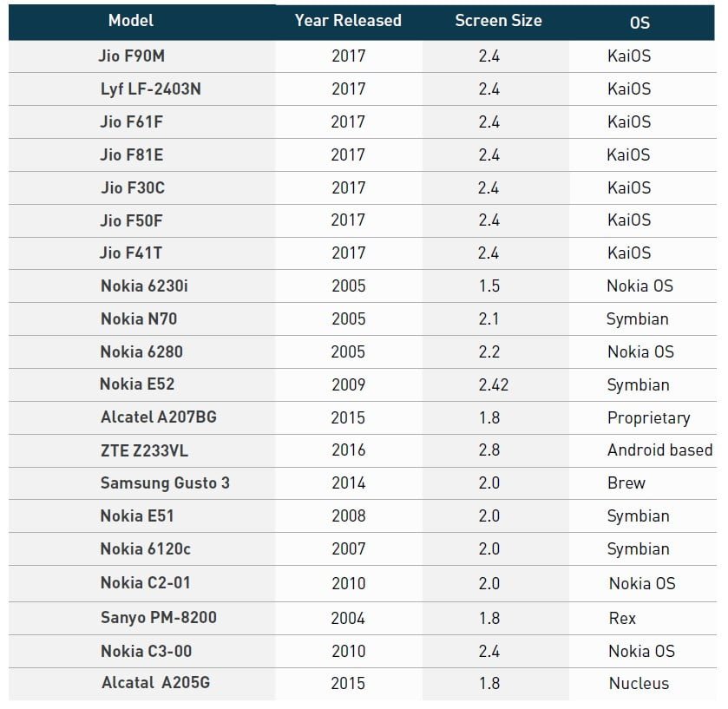Select the Nokia E52 model name

coord(137,384)
